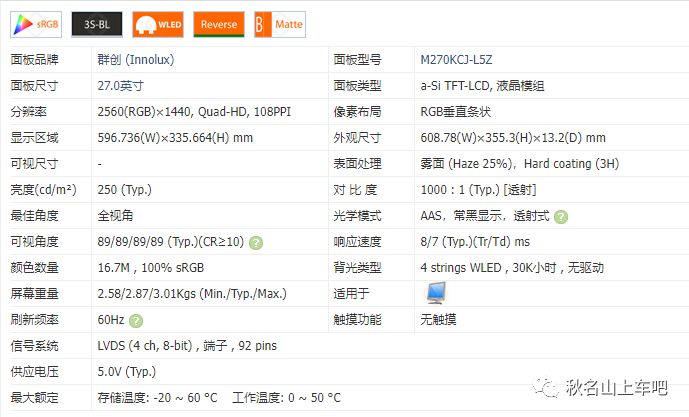Image resolution: width=689 pixels, height=417 pixels.
Task: Open help icon next to 60Hz
Action: click(136, 321)
